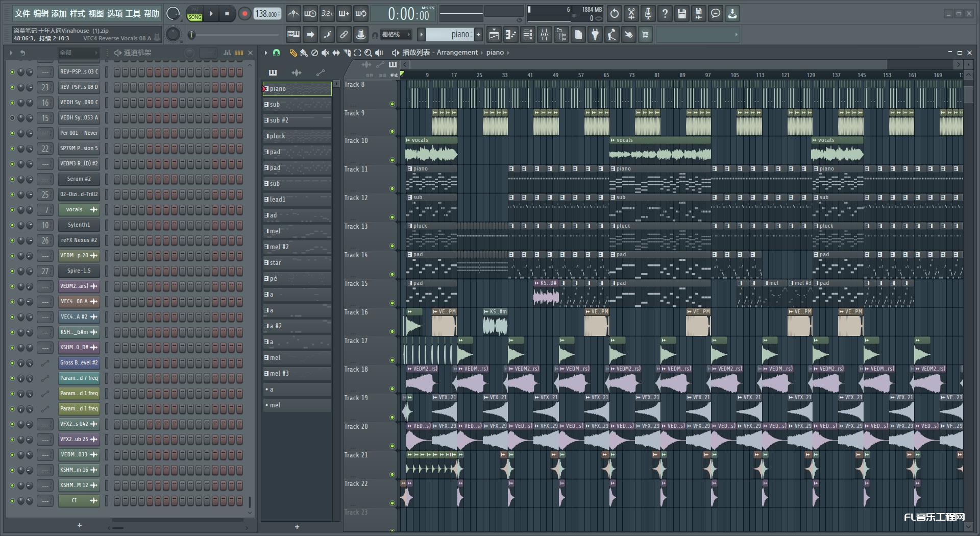Open the Browser window icon
This screenshot has height=536, width=980.
click(561, 35)
